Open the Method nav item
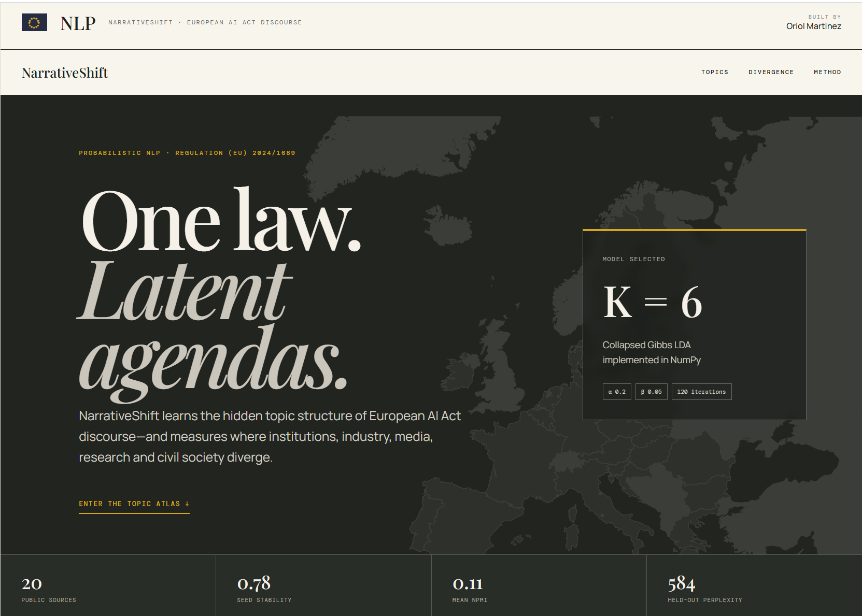862x616 pixels. (827, 72)
